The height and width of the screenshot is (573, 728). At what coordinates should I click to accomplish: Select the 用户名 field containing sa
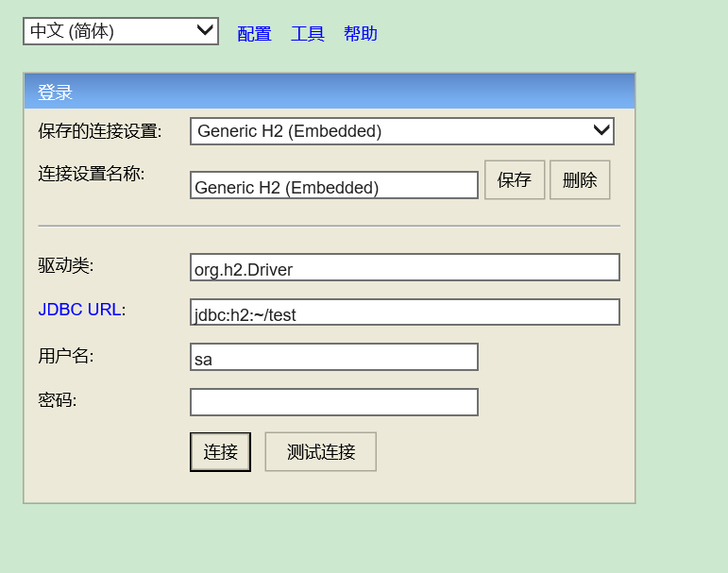[334, 357]
